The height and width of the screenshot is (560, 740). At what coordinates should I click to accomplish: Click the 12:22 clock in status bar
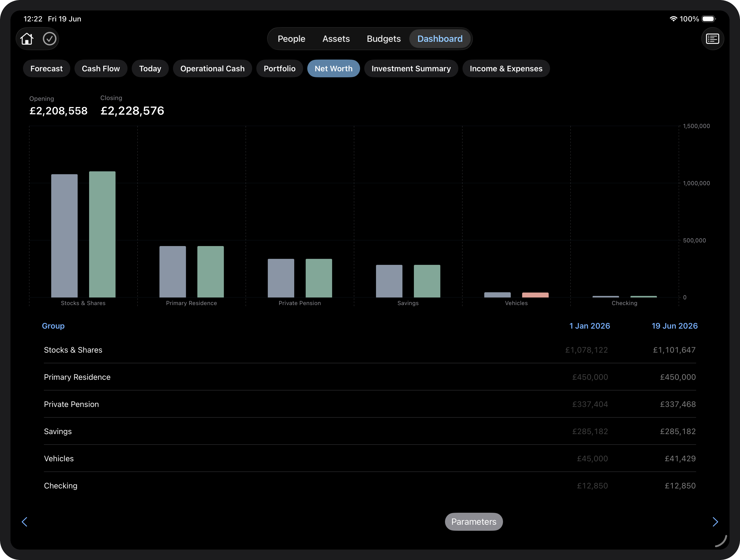tap(33, 19)
